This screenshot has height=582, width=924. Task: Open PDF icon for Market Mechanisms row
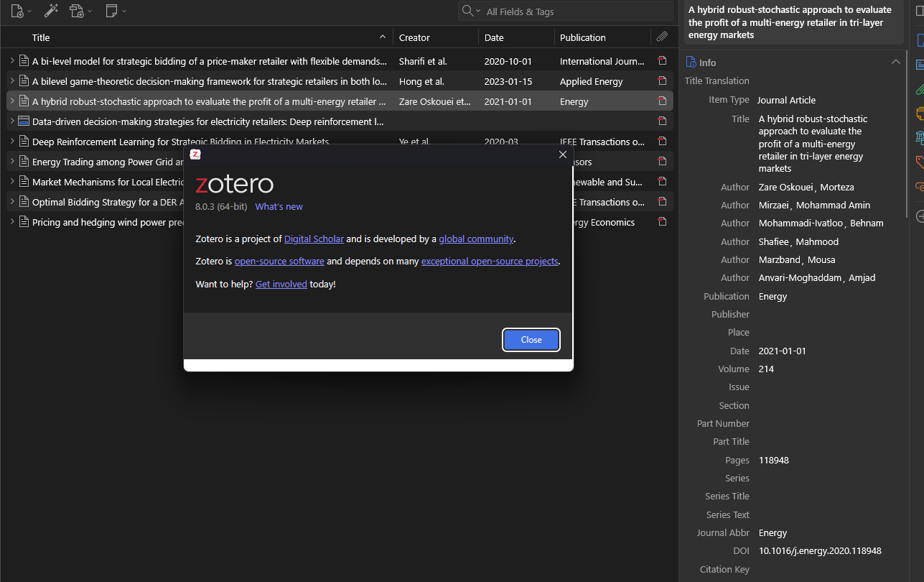662,182
